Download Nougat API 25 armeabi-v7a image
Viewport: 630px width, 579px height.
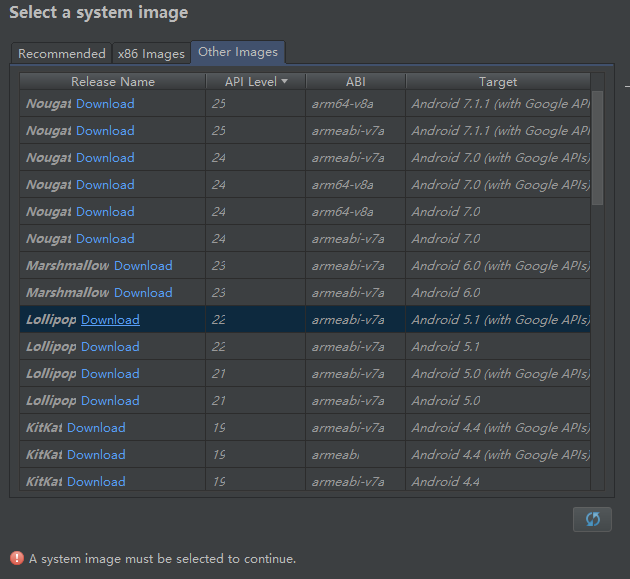tap(105, 131)
